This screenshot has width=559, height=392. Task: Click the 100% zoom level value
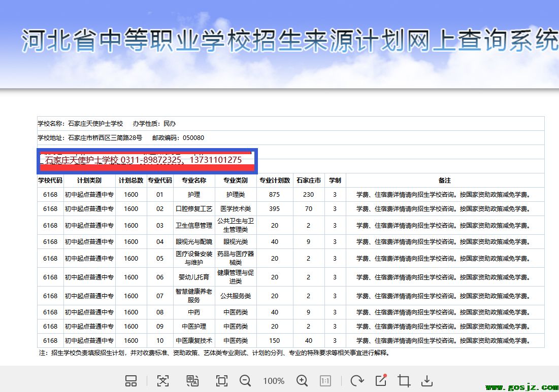point(274,381)
